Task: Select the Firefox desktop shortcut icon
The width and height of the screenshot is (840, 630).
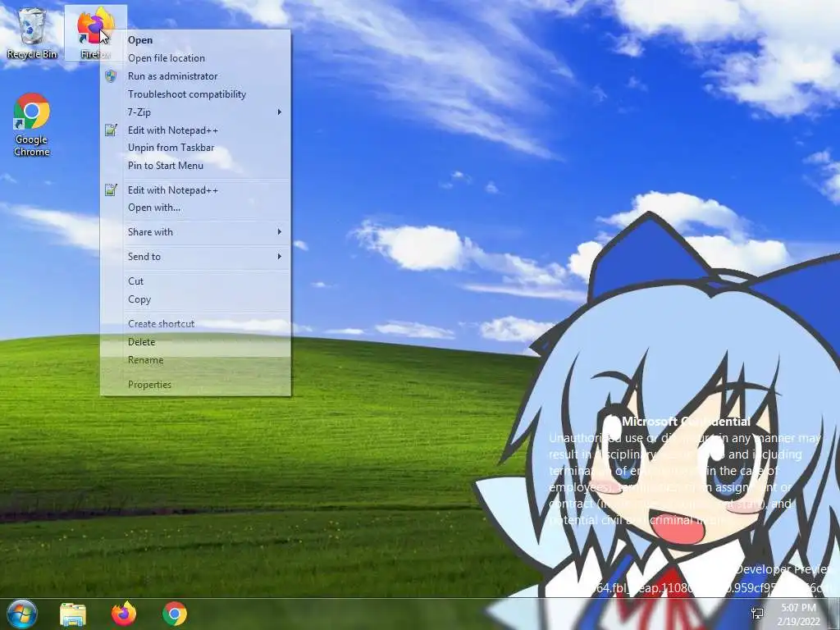Action: pos(95,32)
